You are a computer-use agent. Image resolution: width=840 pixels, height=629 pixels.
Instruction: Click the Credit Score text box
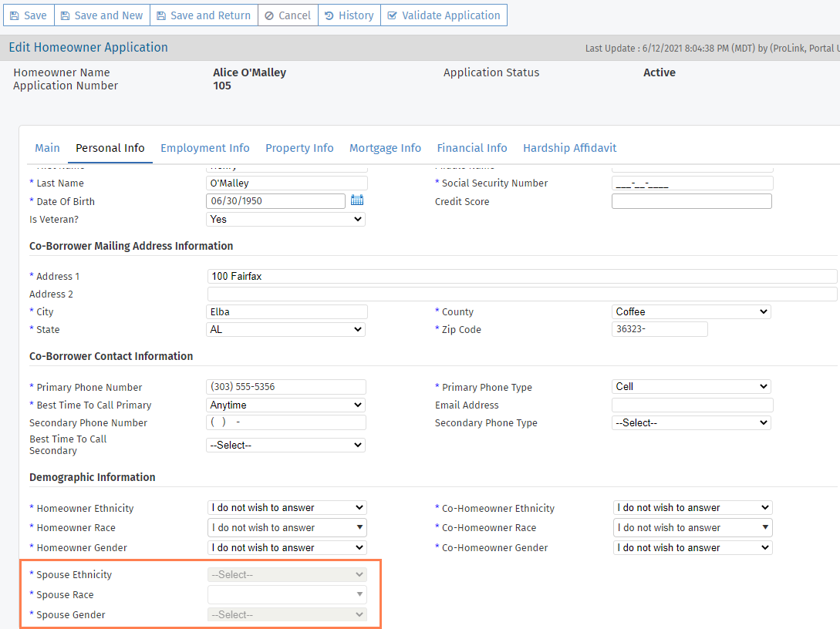(x=691, y=201)
